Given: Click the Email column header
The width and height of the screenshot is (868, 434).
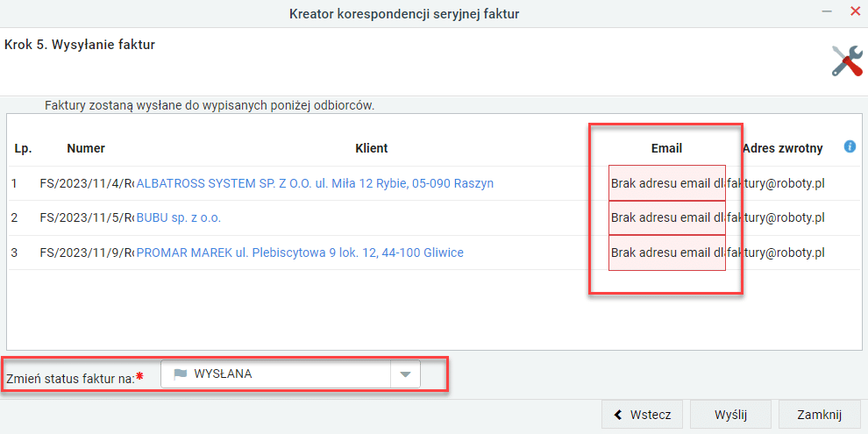Looking at the screenshot, I should coord(666,148).
